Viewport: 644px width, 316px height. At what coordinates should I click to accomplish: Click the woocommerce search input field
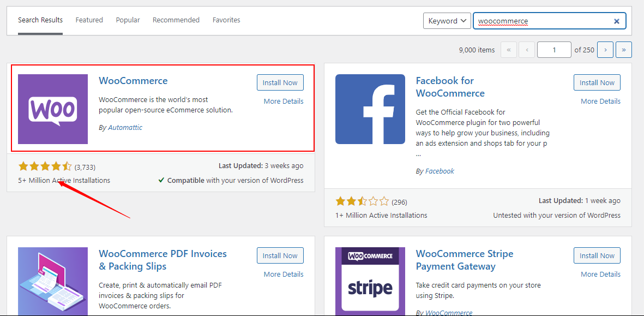(550, 21)
